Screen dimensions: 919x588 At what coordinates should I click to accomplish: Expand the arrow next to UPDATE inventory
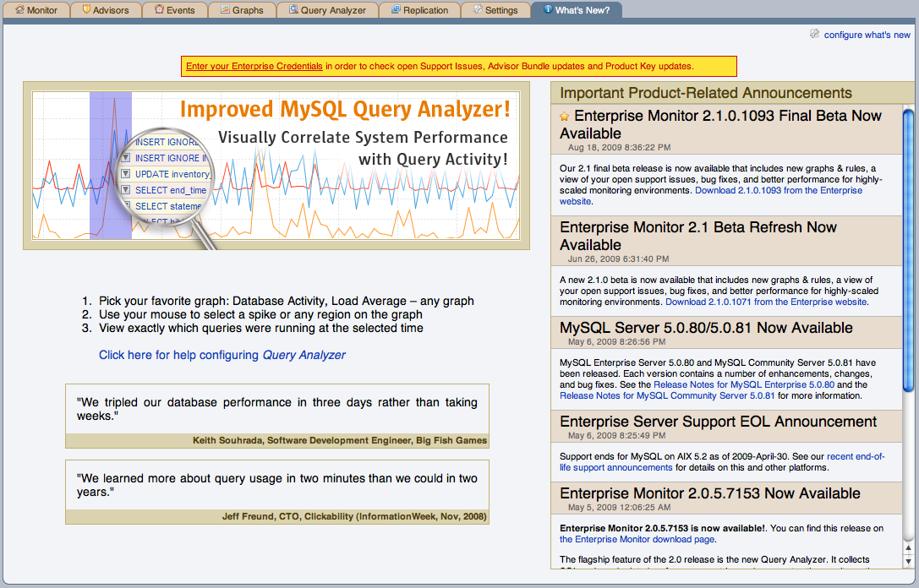pos(126,174)
